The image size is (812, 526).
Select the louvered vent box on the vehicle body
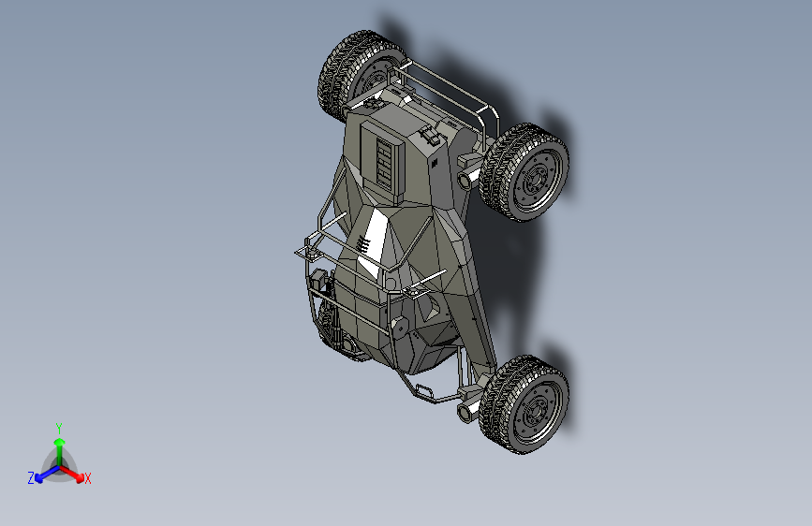(382, 161)
